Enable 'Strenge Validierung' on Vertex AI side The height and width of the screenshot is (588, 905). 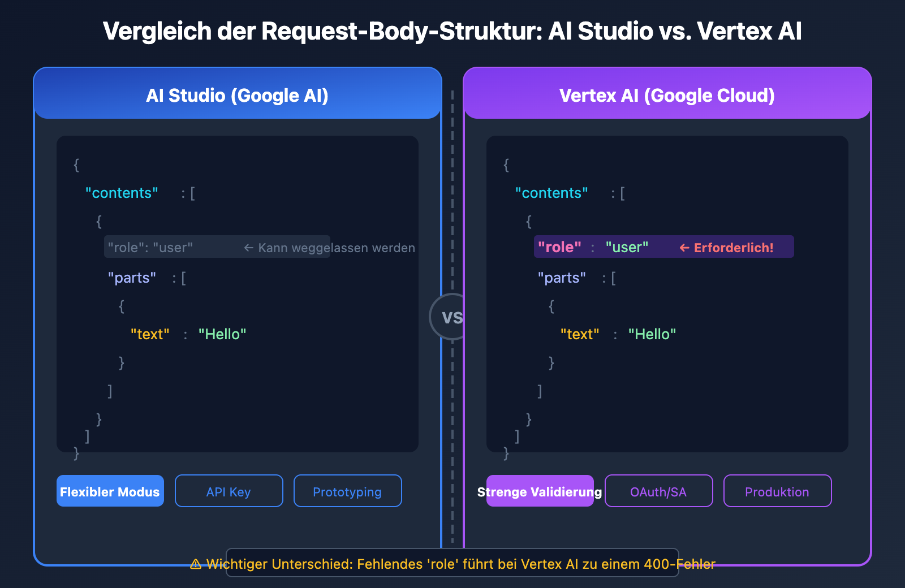540,491
